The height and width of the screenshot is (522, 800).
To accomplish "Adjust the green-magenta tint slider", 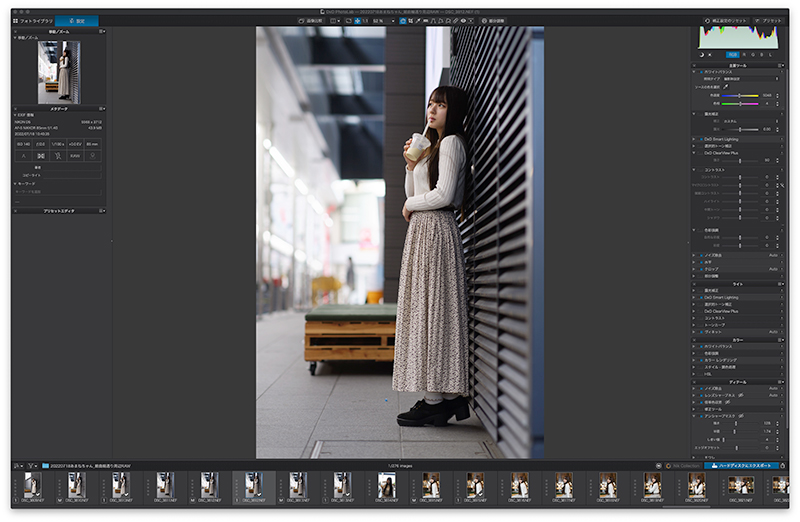I will click(740, 104).
